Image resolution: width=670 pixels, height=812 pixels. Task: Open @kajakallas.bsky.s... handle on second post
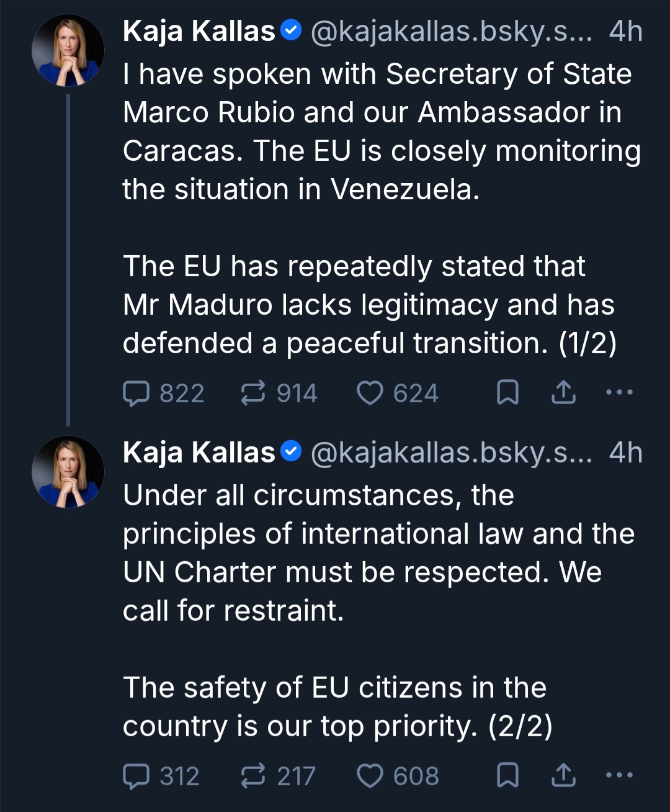[x=451, y=453]
